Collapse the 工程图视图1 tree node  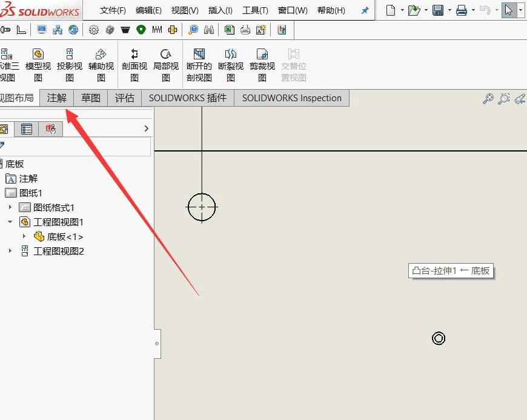pos(10,222)
